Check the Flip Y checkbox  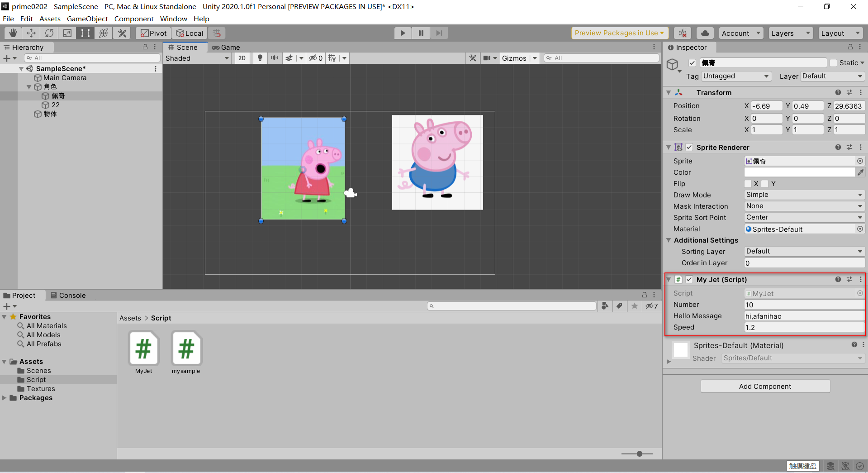pyautogui.click(x=765, y=184)
